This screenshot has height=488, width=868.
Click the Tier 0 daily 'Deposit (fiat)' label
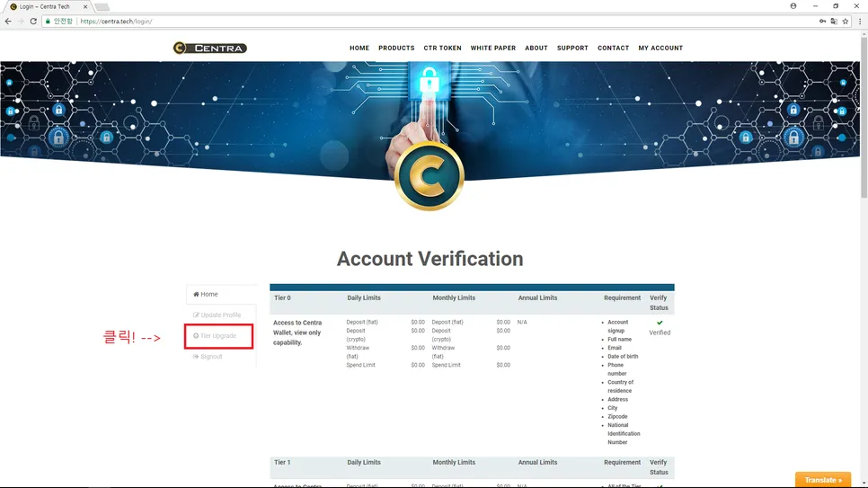click(x=362, y=322)
